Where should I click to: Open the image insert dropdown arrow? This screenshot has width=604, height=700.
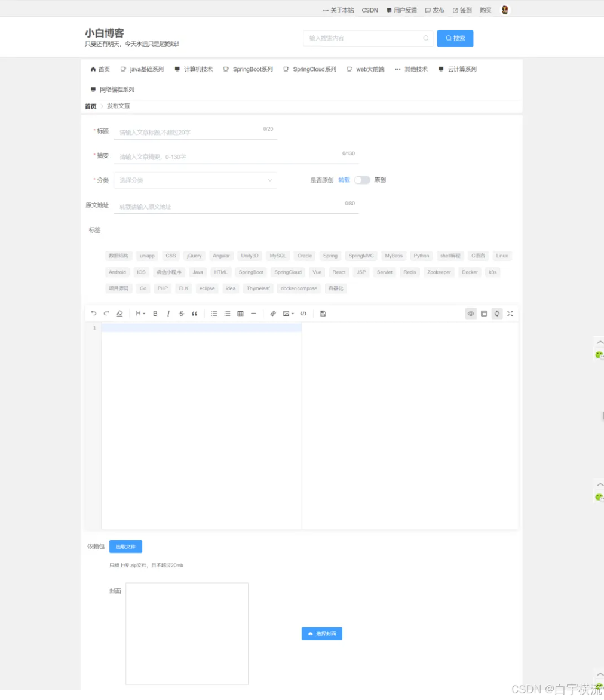tap(292, 314)
